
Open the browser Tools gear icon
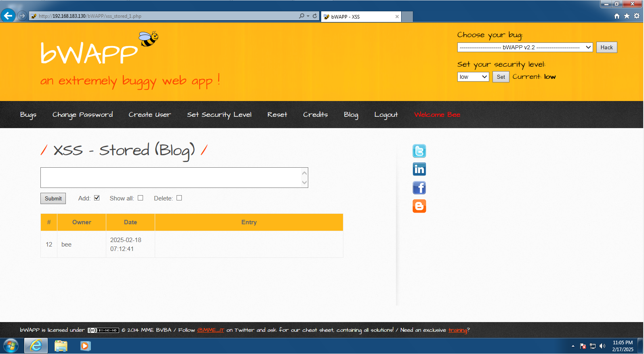[637, 16]
